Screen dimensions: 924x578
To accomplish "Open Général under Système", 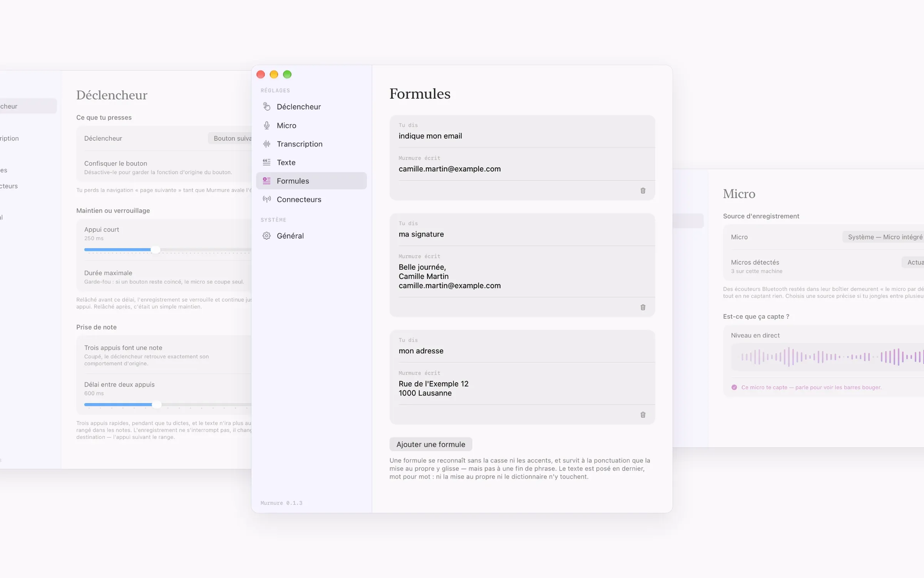I will click(311, 236).
